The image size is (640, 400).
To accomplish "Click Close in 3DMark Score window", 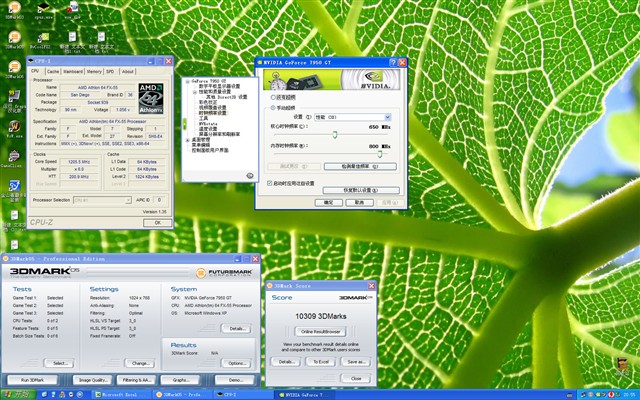I will click(x=356, y=379).
